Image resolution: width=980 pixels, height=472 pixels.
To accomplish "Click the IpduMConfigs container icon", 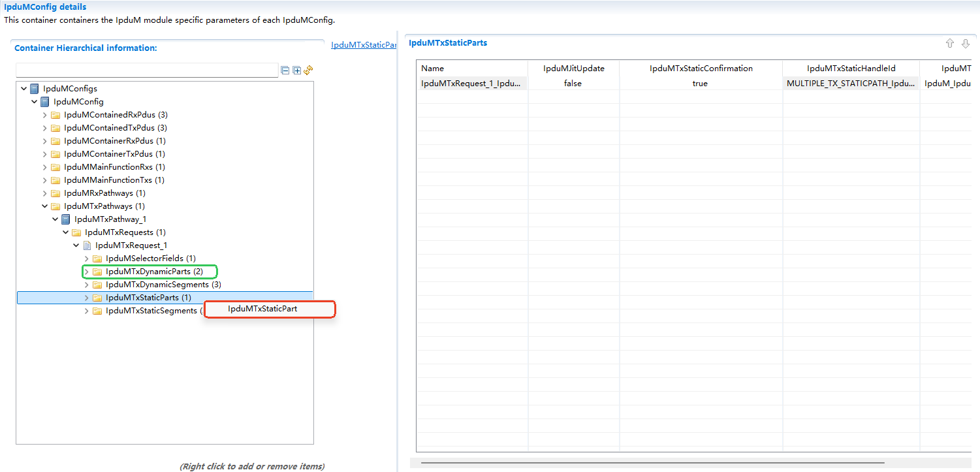I will click(35, 89).
